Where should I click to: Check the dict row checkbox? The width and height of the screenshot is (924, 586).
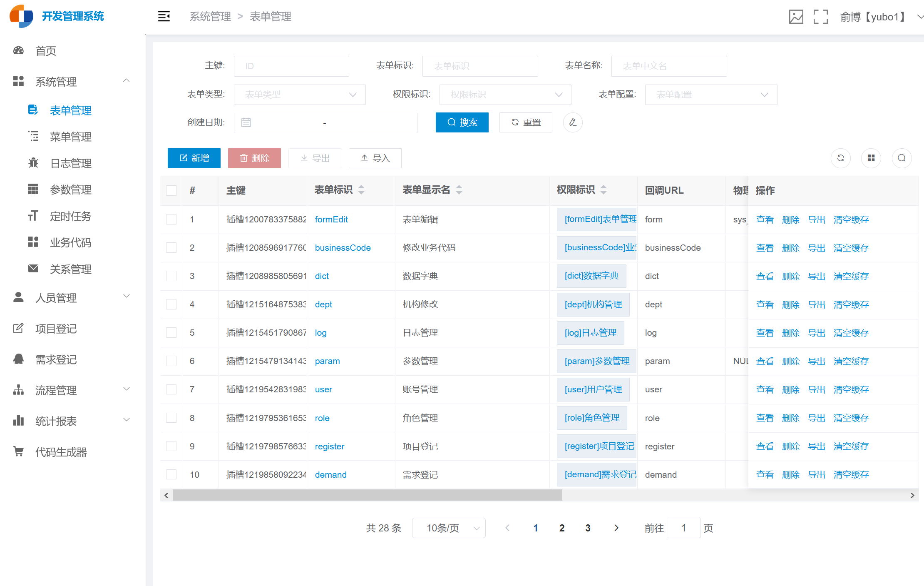(171, 276)
